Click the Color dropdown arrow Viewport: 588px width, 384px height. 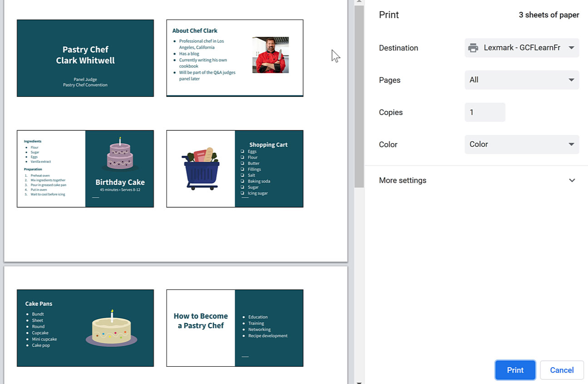[572, 144]
